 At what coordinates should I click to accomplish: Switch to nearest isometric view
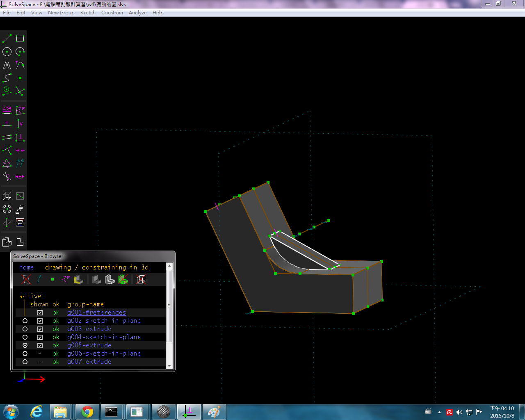click(7, 242)
